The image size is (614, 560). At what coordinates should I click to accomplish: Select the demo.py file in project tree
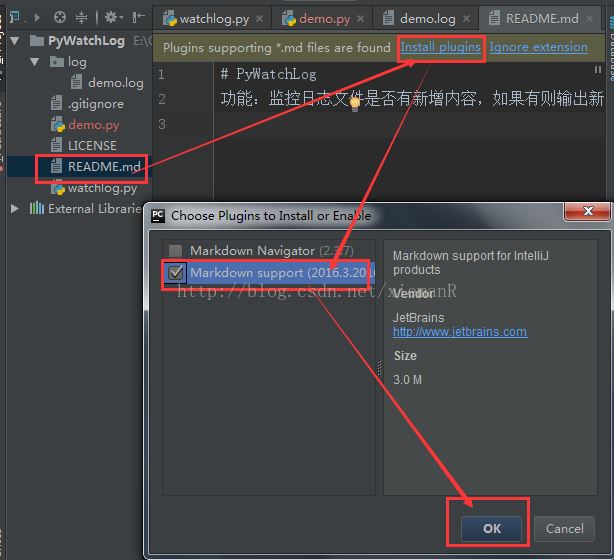pos(93,125)
